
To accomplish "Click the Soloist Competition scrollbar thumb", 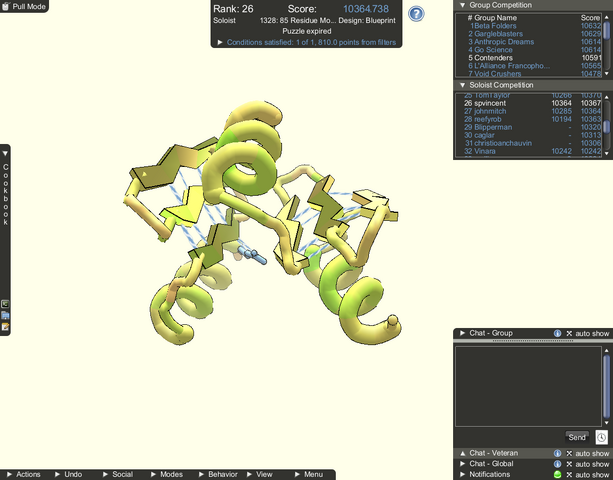I will coord(606,126).
